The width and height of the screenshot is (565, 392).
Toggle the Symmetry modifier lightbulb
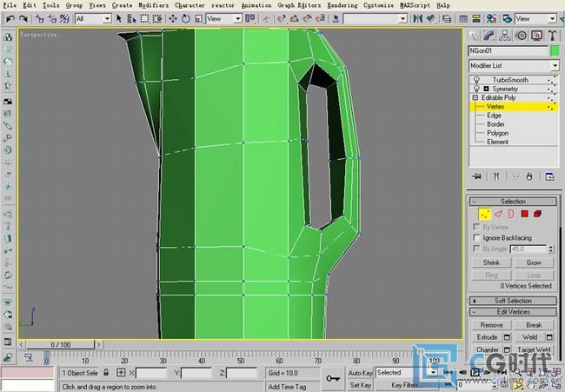[x=476, y=89]
